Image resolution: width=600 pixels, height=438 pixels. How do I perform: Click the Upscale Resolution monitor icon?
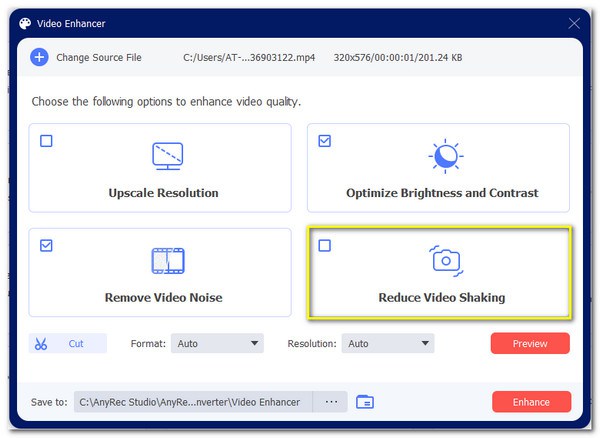point(168,156)
